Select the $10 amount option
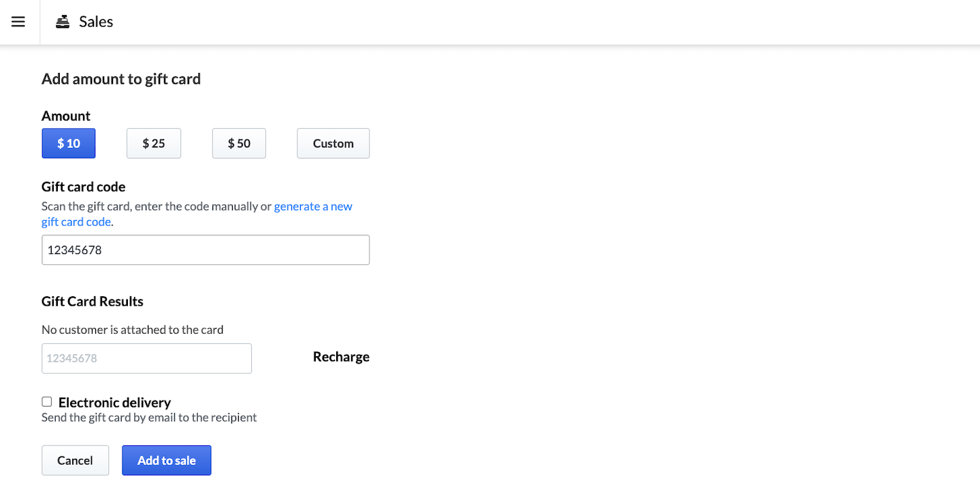The image size is (980, 489). point(68,143)
